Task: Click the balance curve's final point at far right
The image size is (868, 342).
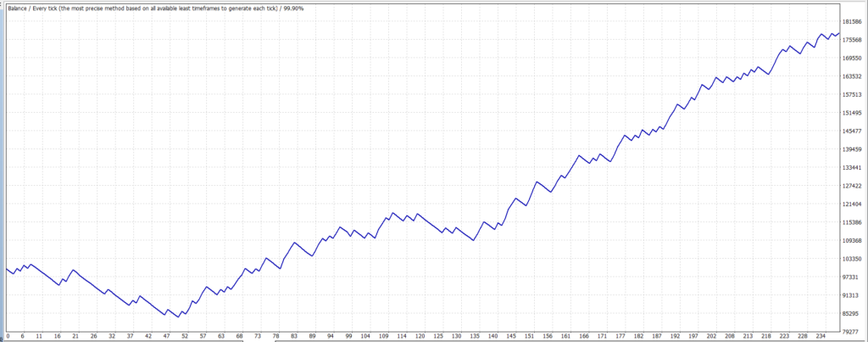Action: pyautogui.click(x=839, y=33)
